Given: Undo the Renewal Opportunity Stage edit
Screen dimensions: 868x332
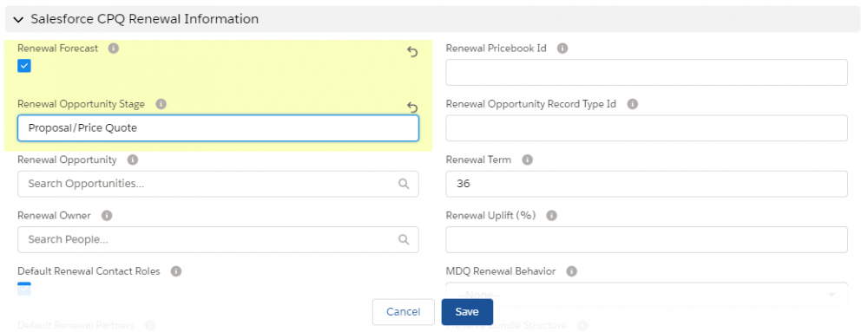Looking at the screenshot, I should pyautogui.click(x=412, y=107).
